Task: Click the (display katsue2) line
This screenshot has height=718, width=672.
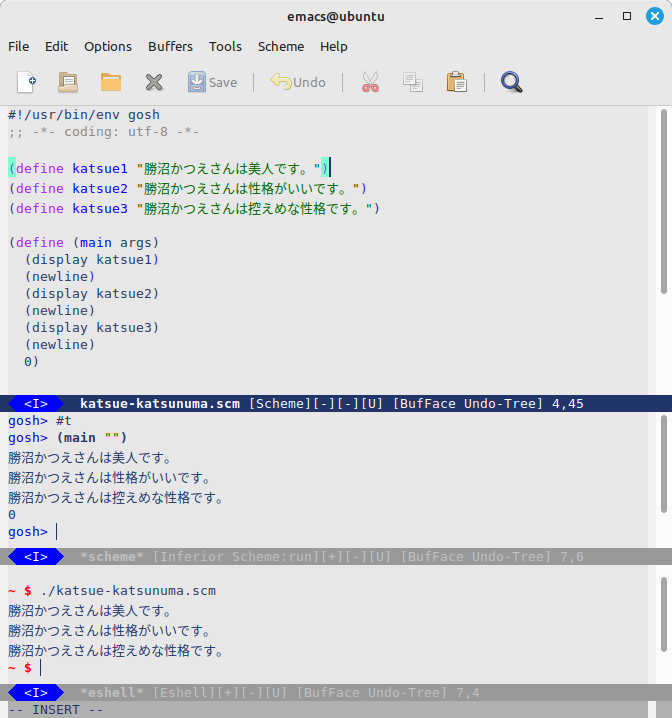Action: click(x=92, y=294)
